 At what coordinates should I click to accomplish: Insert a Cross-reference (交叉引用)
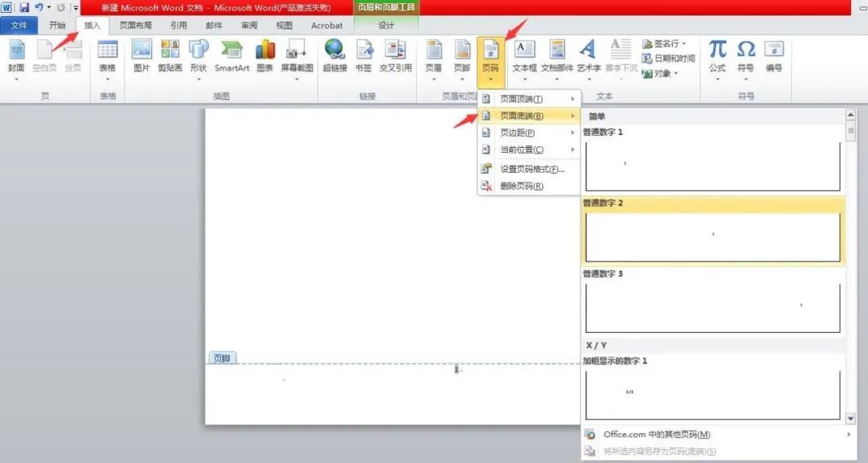(395, 55)
